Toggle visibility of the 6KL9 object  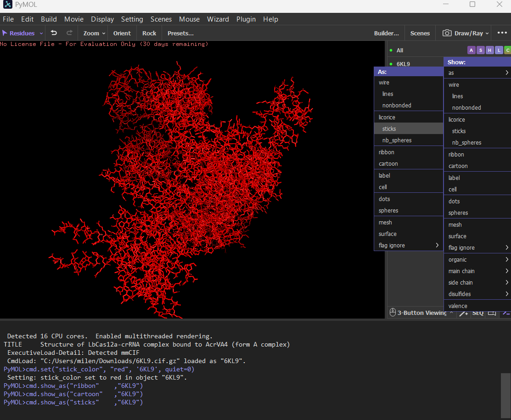pyautogui.click(x=403, y=64)
